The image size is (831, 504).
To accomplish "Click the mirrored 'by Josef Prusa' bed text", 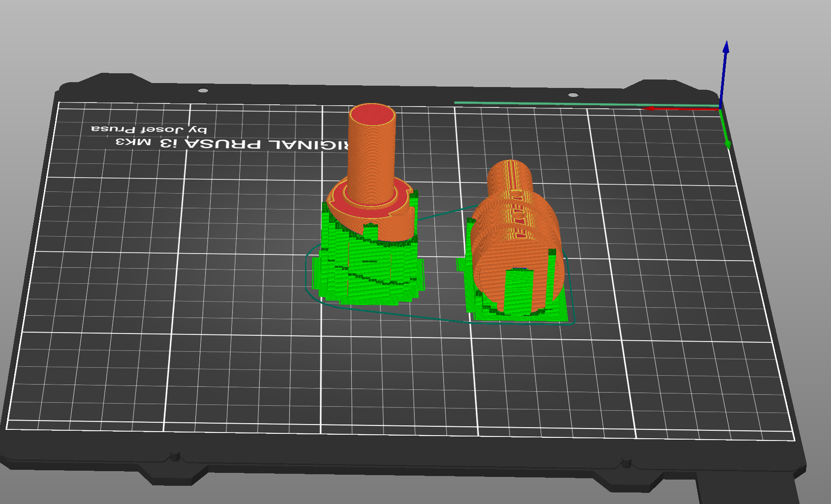I will coord(149,129).
